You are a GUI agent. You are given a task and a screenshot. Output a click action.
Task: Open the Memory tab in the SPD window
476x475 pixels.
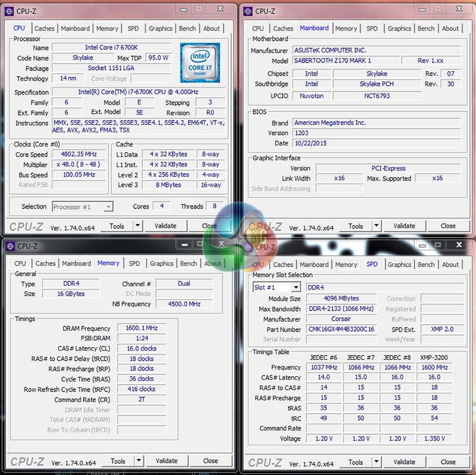coord(346,265)
